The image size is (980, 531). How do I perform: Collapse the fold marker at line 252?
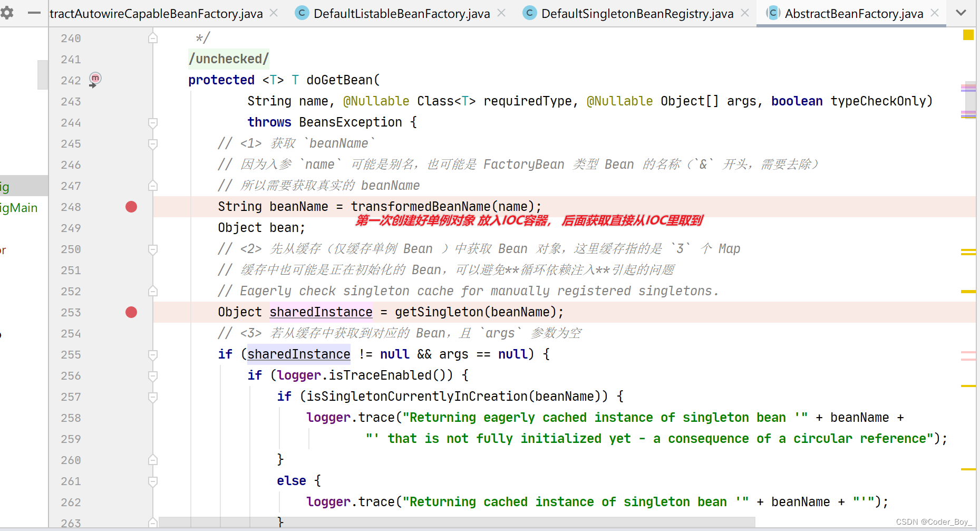pos(153,291)
